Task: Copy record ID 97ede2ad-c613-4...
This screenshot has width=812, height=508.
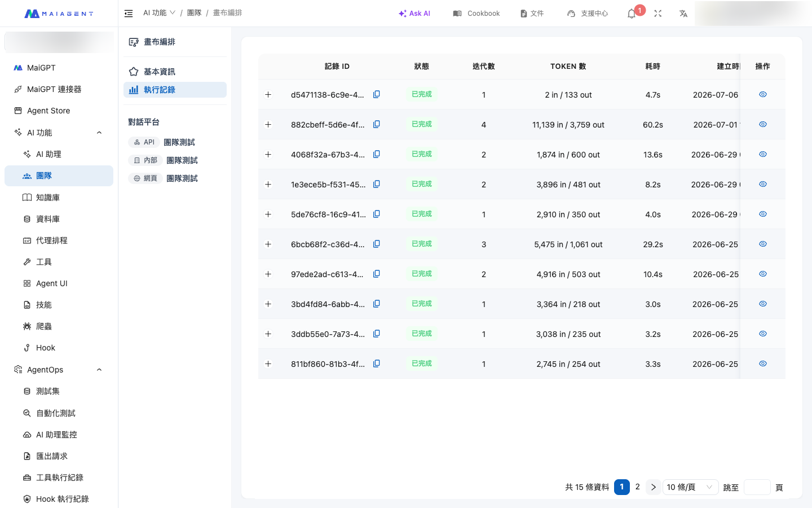Action: tap(377, 274)
